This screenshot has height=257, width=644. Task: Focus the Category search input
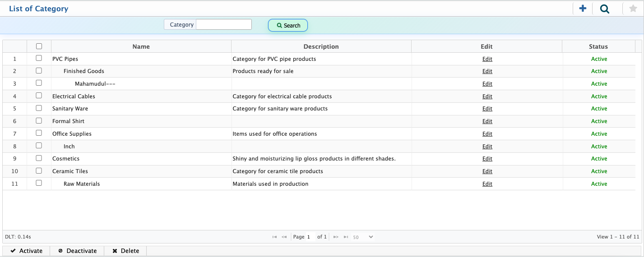(x=224, y=24)
